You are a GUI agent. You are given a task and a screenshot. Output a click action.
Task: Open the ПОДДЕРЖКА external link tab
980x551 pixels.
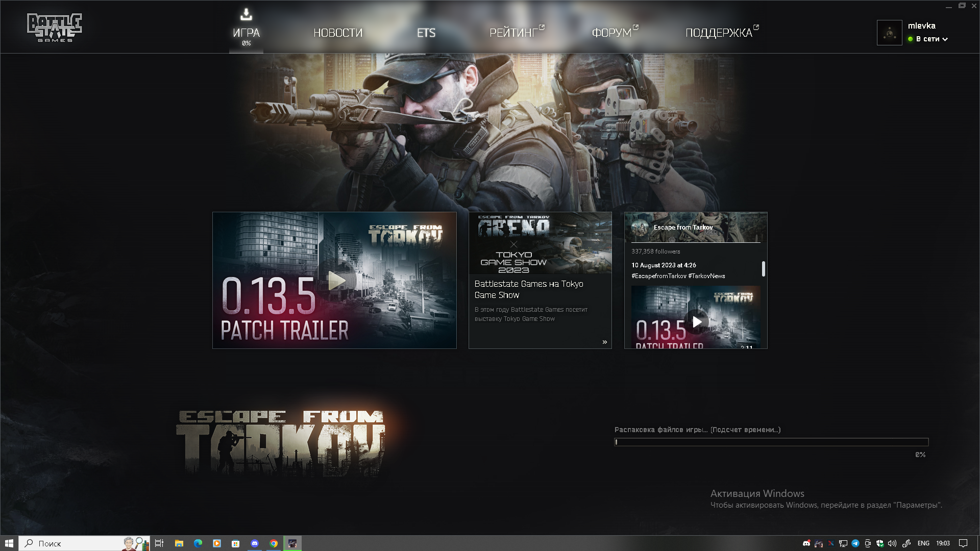tap(722, 32)
